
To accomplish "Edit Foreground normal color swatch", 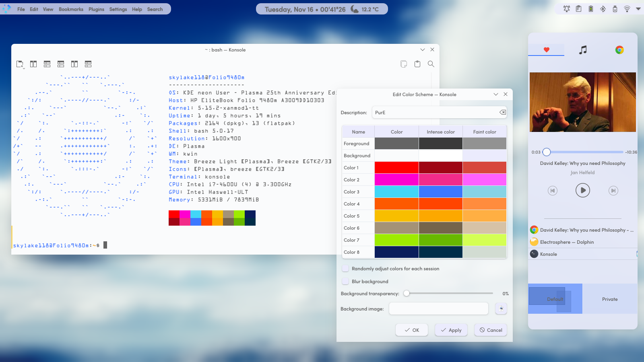I will tap(396, 144).
